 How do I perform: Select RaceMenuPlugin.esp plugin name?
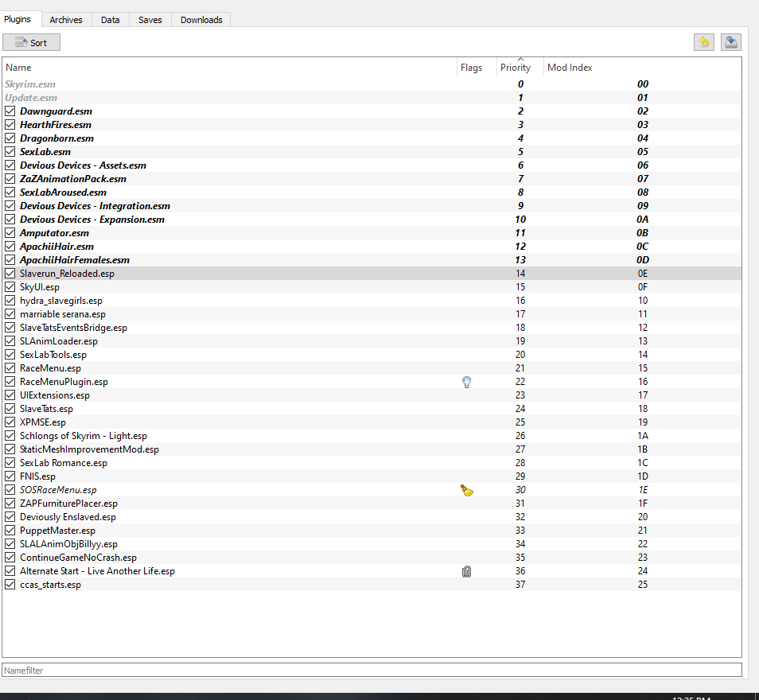(64, 382)
